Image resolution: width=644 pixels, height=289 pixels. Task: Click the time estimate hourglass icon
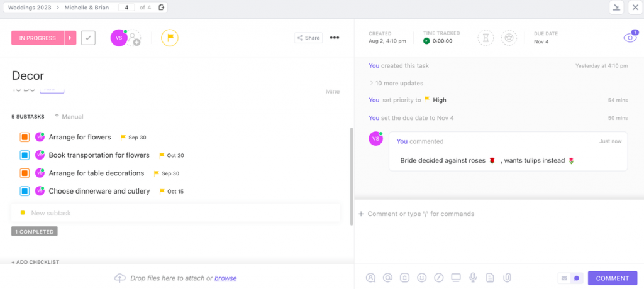point(486,38)
